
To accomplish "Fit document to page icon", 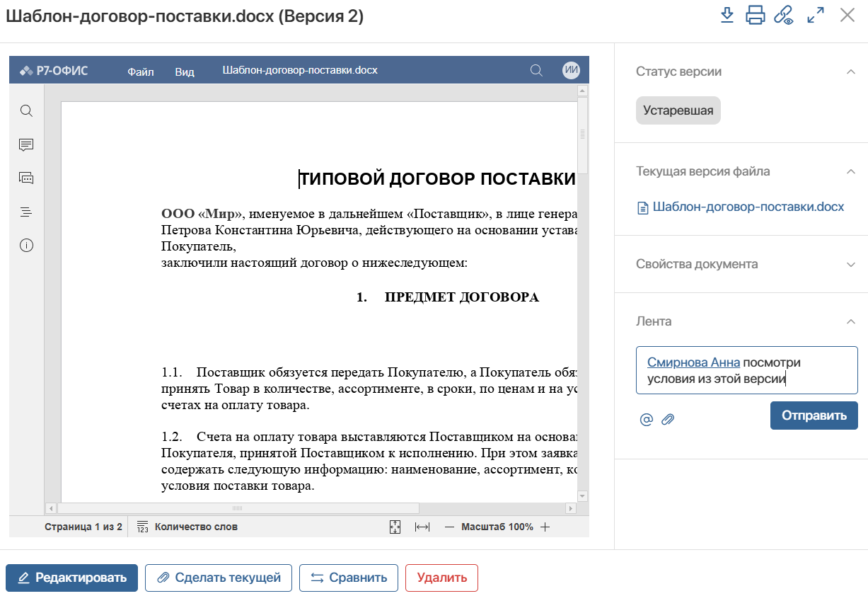I will click(x=395, y=527).
